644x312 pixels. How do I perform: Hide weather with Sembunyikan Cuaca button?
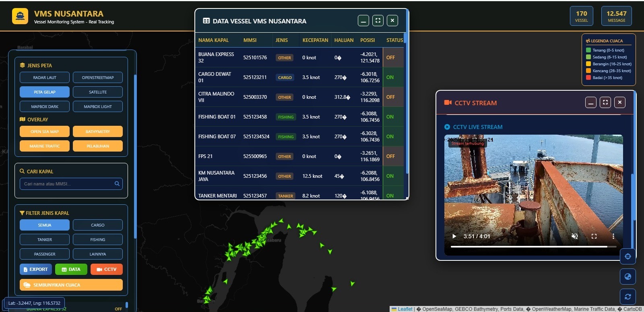tap(71, 285)
